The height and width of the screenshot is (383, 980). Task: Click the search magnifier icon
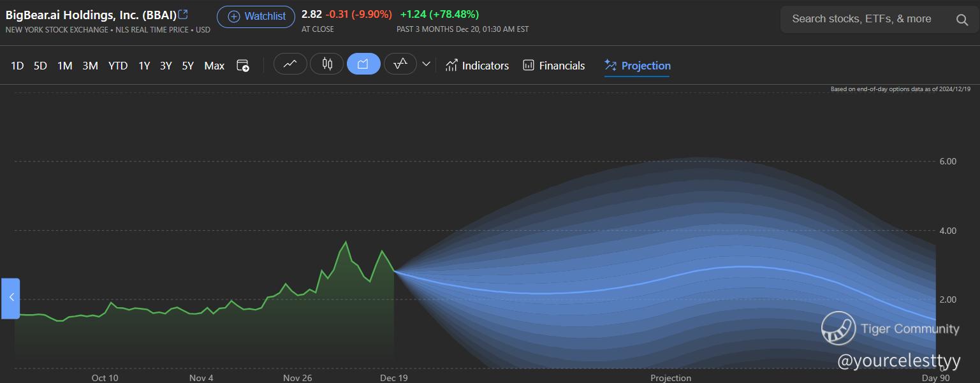coord(962,20)
